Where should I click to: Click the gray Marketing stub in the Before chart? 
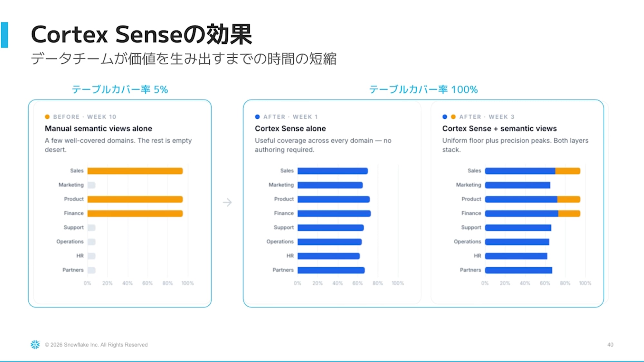(91, 185)
